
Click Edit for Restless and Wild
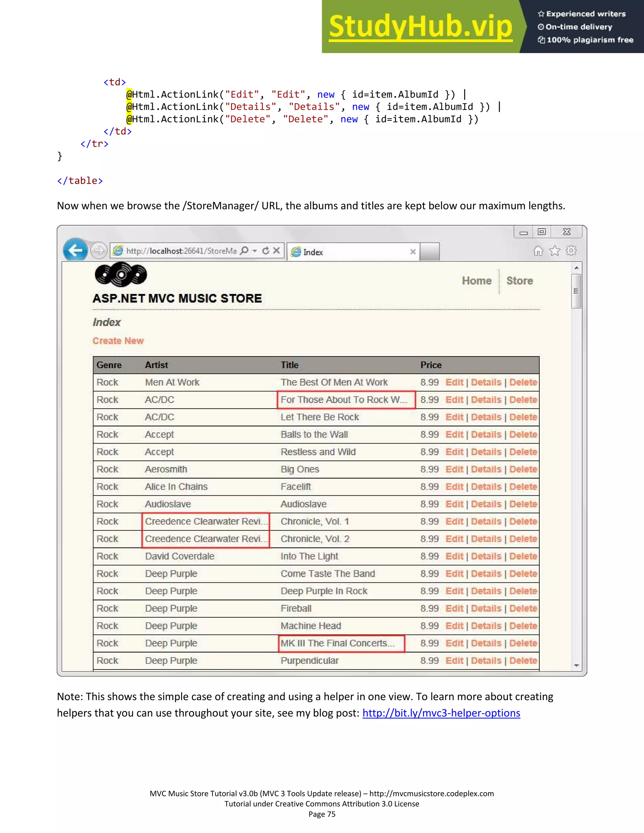454,452
